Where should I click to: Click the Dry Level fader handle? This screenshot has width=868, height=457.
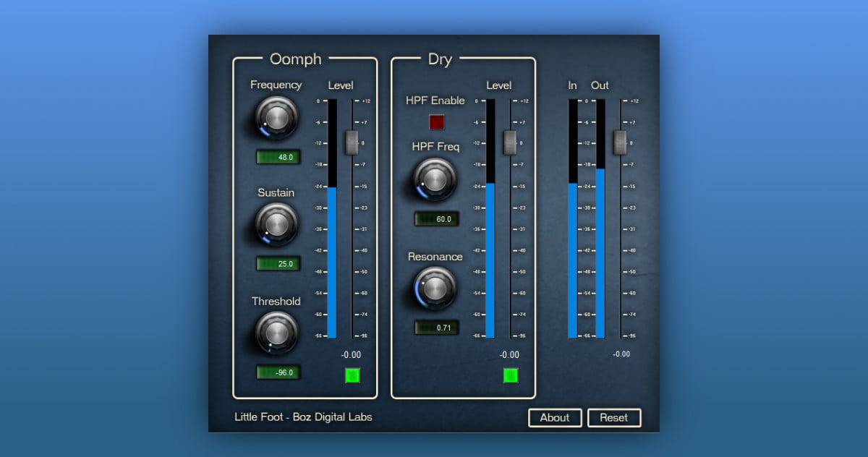(x=511, y=142)
